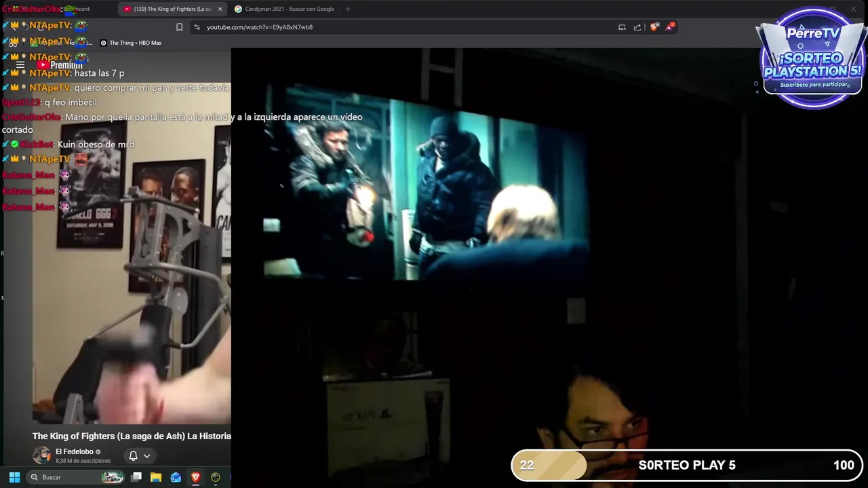Go to YouTube Premium home logo
The width and height of the screenshot is (868, 488).
click(x=60, y=65)
